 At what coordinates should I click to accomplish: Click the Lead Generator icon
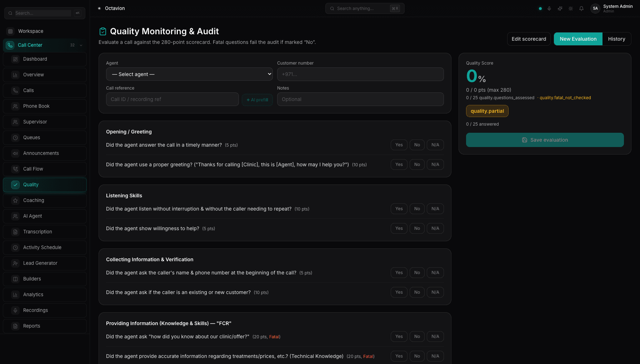pos(15,263)
